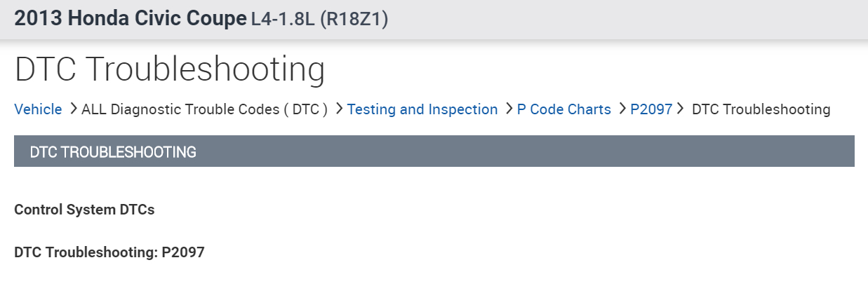This screenshot has width=868, height=293.
Task: Select ALL Diagnostic Trouble Codes ( DTC ) breadcrumb
Action: [204, 109]
